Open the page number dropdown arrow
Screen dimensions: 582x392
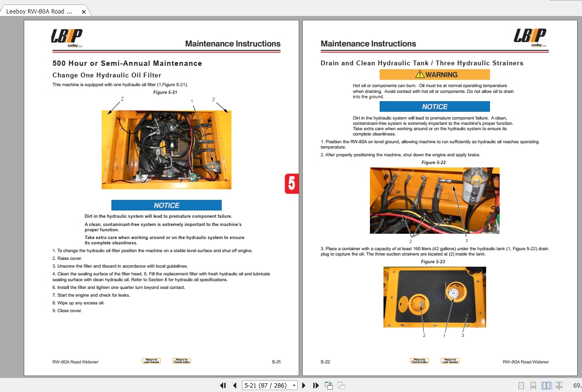click(x=294, y=386)
